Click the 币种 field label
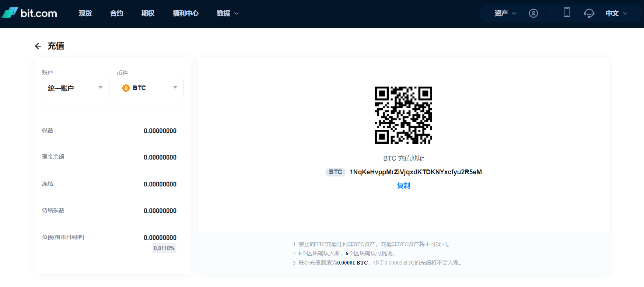644x287 pixels. pos(122,73)
